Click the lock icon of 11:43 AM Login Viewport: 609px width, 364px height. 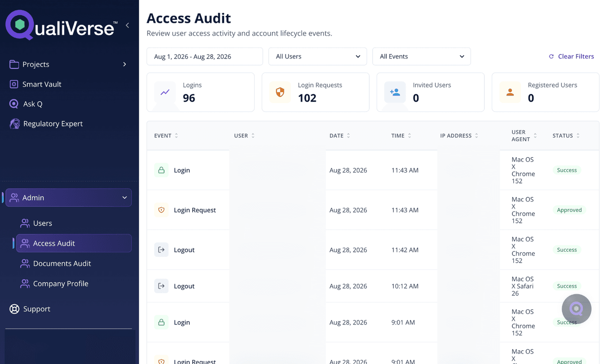coord(161,170)
